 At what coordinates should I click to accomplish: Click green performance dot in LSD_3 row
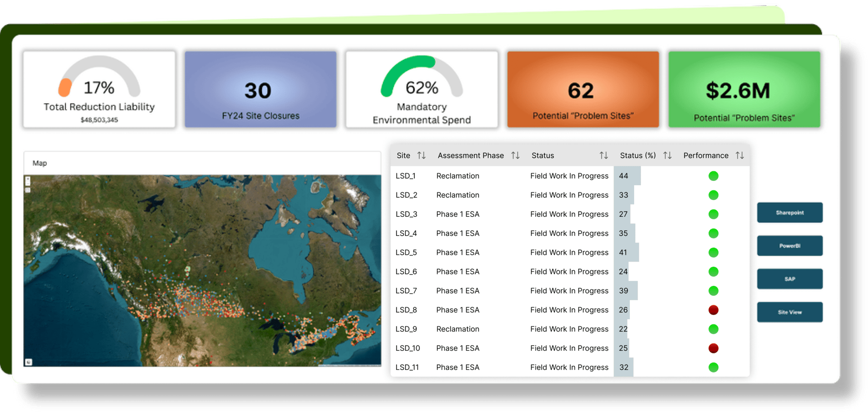coord(713,214)
